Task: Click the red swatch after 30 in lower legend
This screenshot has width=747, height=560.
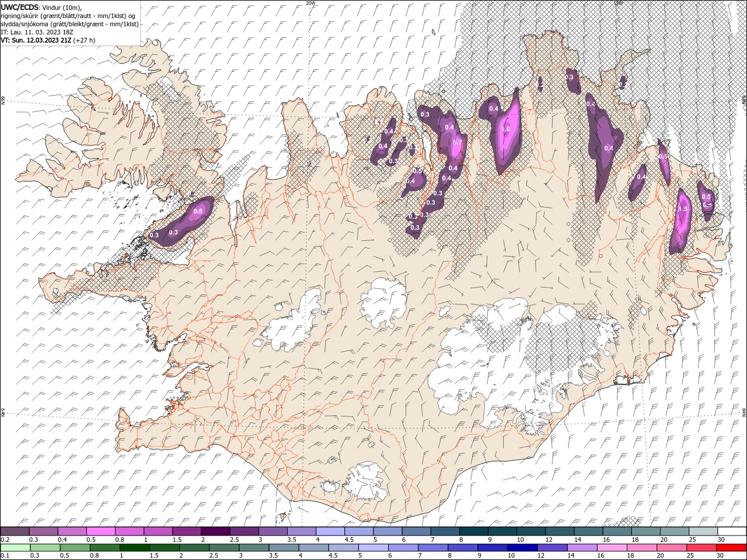Action: [731, 548]
